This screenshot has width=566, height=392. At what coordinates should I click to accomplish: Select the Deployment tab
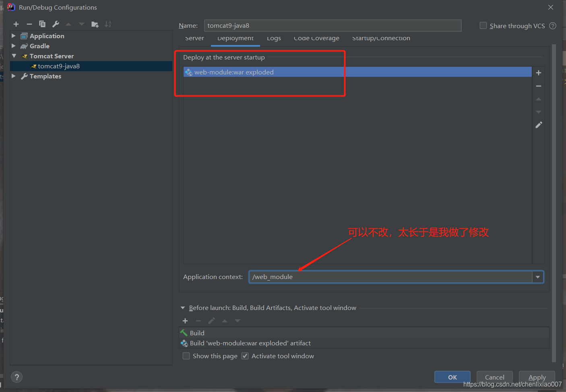tap(235, 39)
